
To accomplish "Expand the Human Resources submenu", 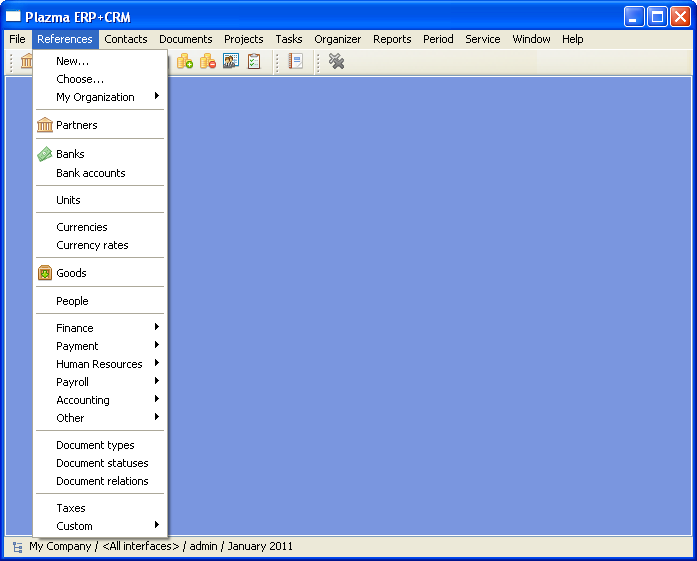I will (100, 364).
